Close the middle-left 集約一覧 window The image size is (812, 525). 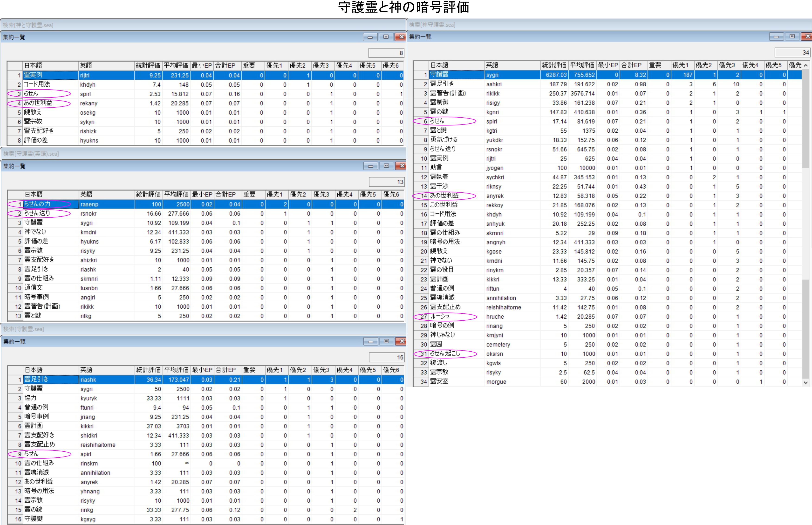tap(401, 166)
